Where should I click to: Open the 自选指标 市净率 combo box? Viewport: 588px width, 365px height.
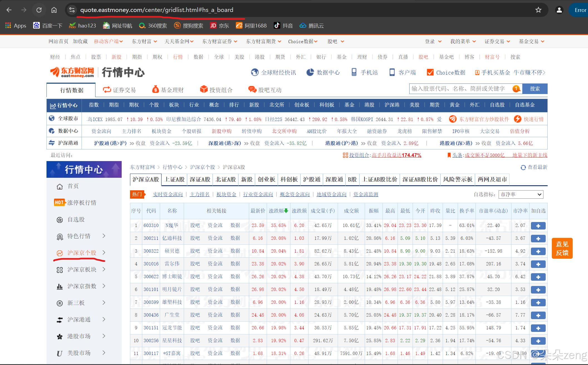(x=521, y=194)
